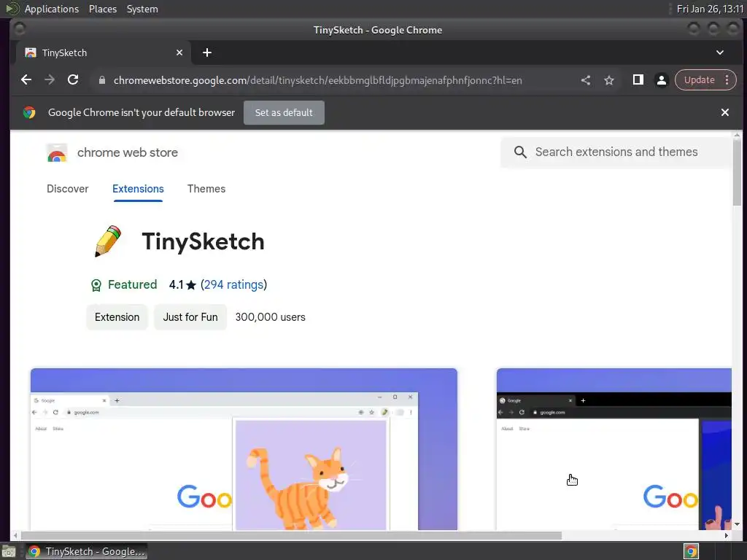Select the TinySketch browser tab
The width and height of the screenshot is (747, 560).
tap(104, 52)
